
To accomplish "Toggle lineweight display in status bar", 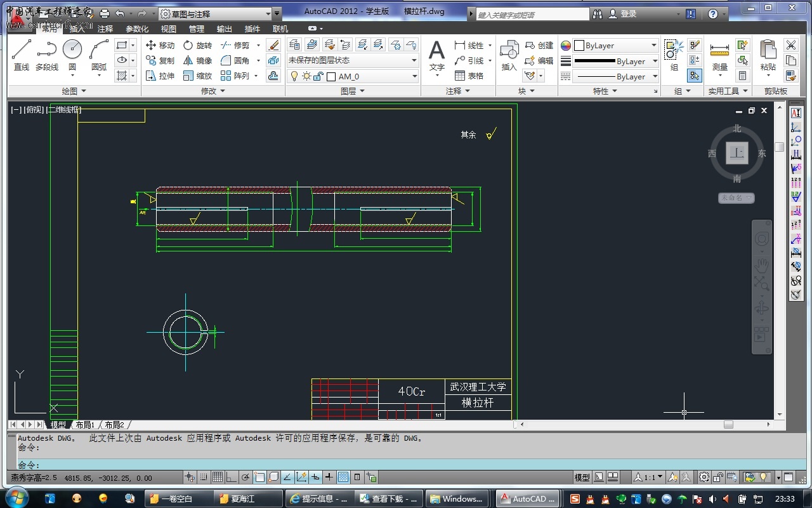I will pyautogui.click(x=329, y=478).
